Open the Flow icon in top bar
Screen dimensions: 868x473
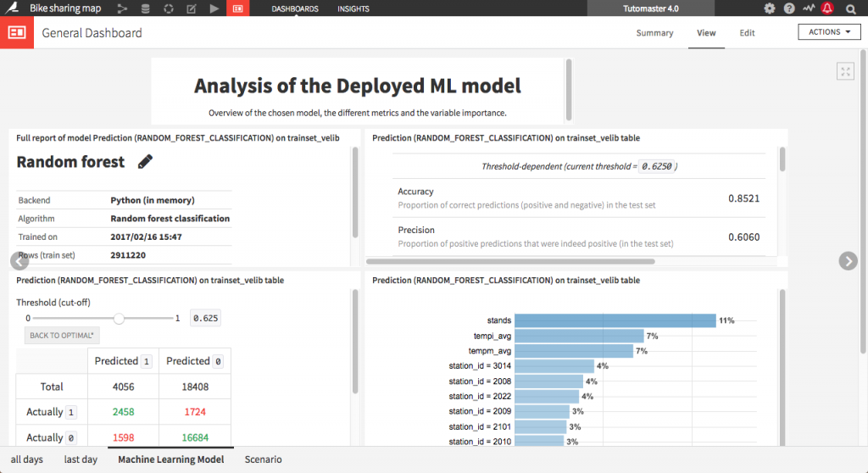tap(123, 9)
